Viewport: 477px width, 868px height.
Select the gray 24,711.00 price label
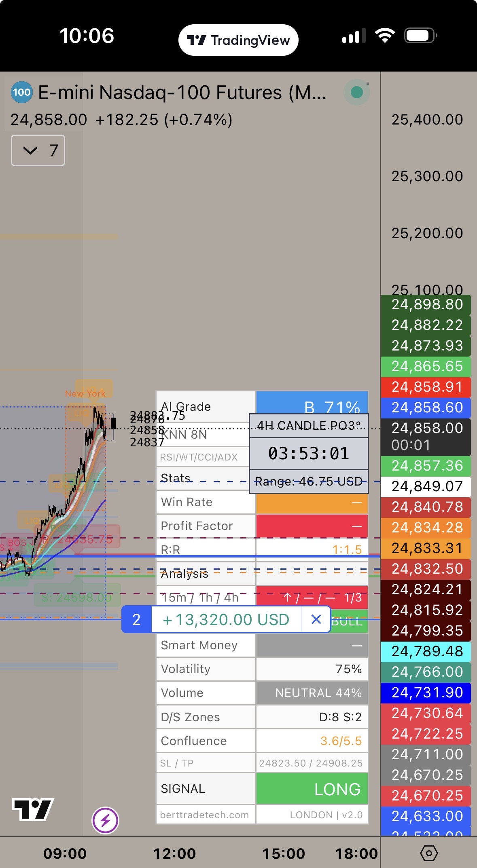pos(426,754)
